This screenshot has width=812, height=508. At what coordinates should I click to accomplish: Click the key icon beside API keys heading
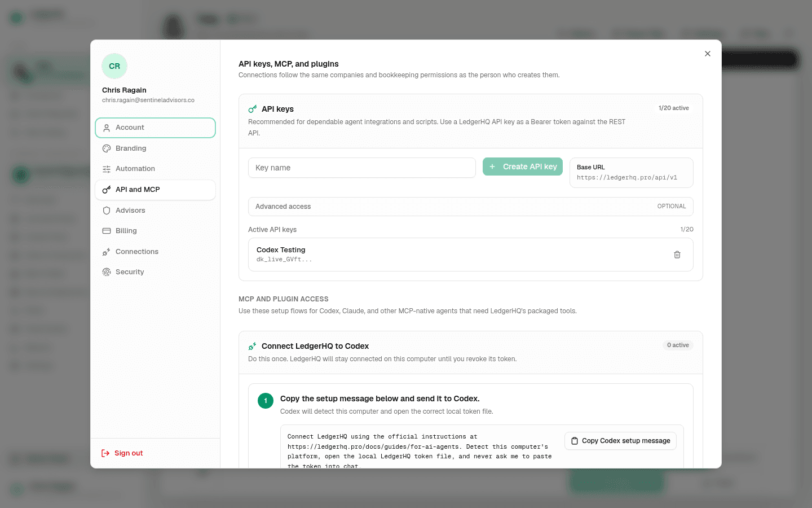tap(253, 110)
